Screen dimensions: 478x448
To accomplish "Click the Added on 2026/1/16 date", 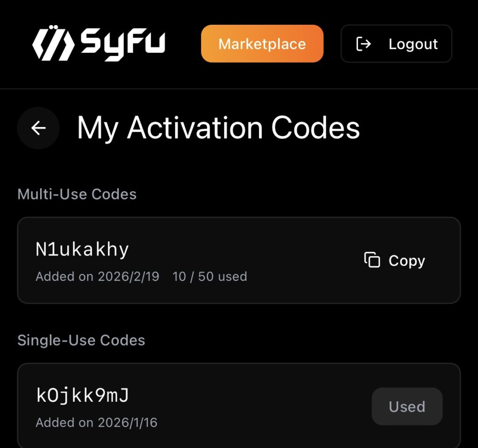I will coord(97,423).
